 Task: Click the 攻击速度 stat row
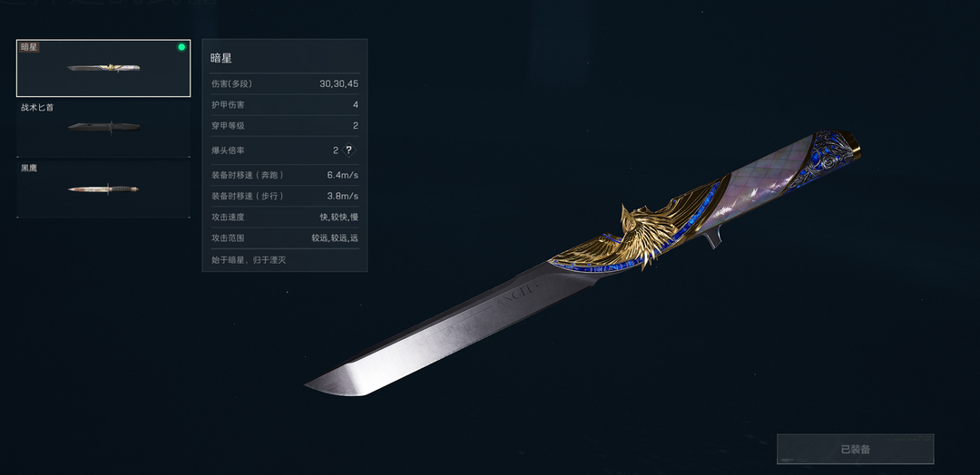coord(285,218)
